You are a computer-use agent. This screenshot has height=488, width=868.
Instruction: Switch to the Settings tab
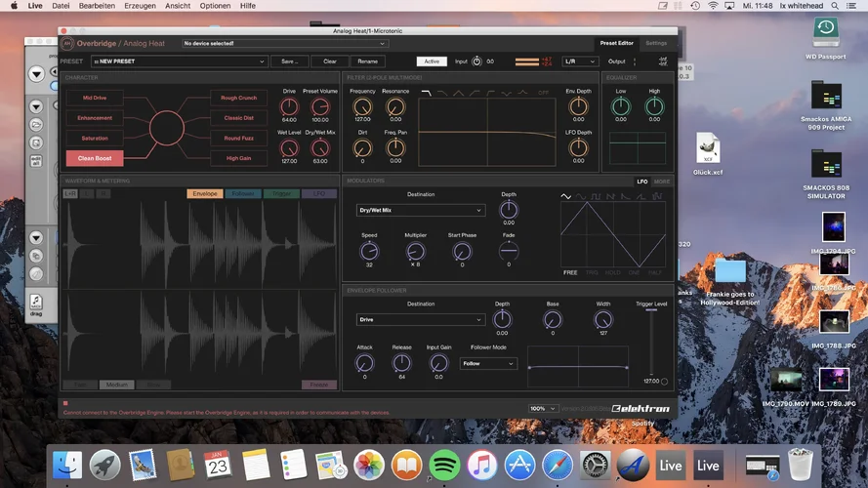[656, 44]
